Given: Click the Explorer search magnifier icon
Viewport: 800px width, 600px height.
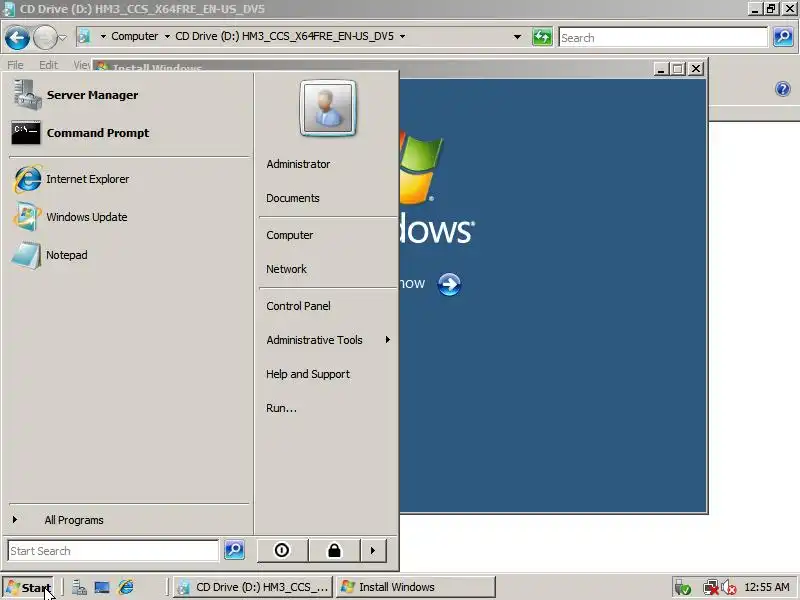Looking at the screenshot, I should pyautogui.click(x=783, y=37).
